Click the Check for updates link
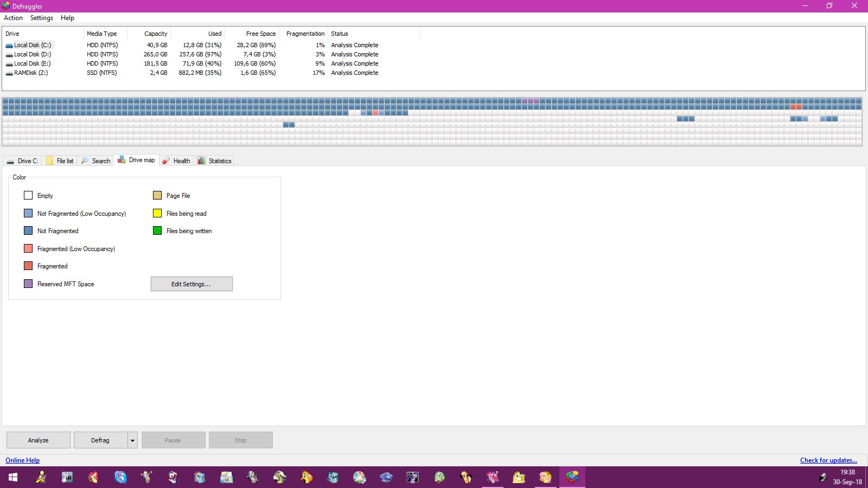868x488 pixels. [828, 460]
